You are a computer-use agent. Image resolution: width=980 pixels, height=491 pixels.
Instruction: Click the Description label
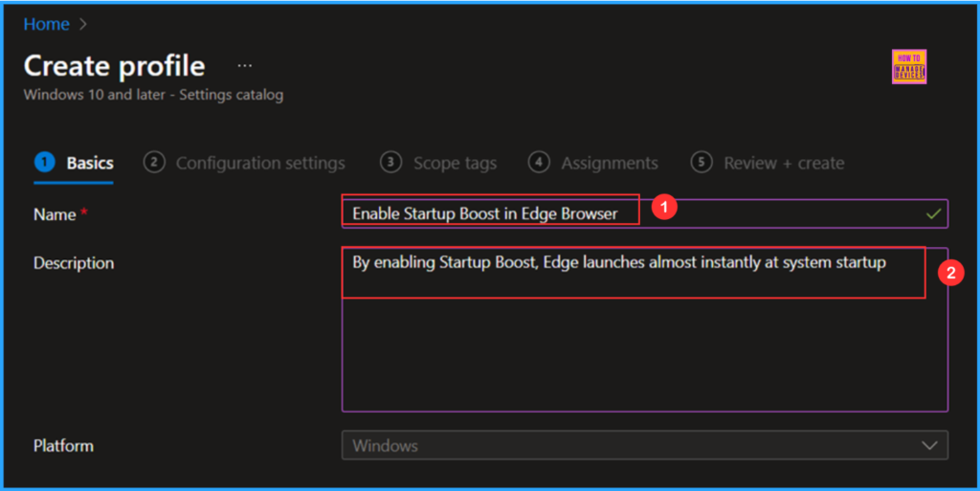[x=74, y=263]
